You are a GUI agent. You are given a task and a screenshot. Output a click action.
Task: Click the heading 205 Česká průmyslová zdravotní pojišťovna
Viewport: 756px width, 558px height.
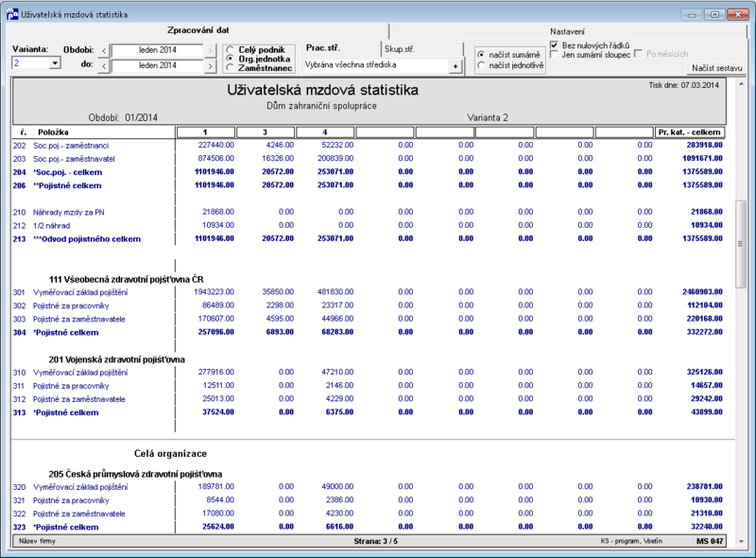click(135, 474)
